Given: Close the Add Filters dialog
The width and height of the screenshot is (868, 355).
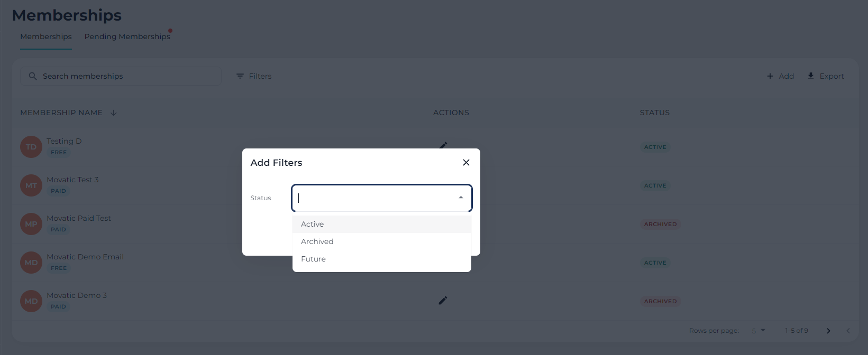Looking at the screenshot, I should pyautogui.click(x=466, y=163).
